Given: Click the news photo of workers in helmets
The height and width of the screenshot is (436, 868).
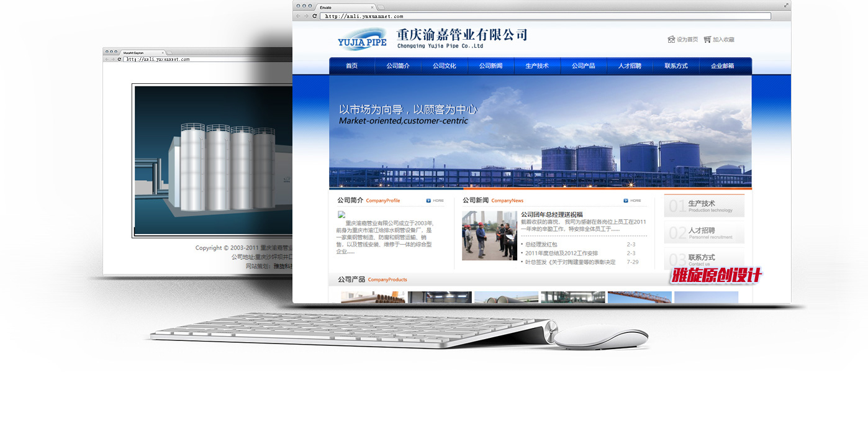Looking at the screenshot, I should pos(489,235).
